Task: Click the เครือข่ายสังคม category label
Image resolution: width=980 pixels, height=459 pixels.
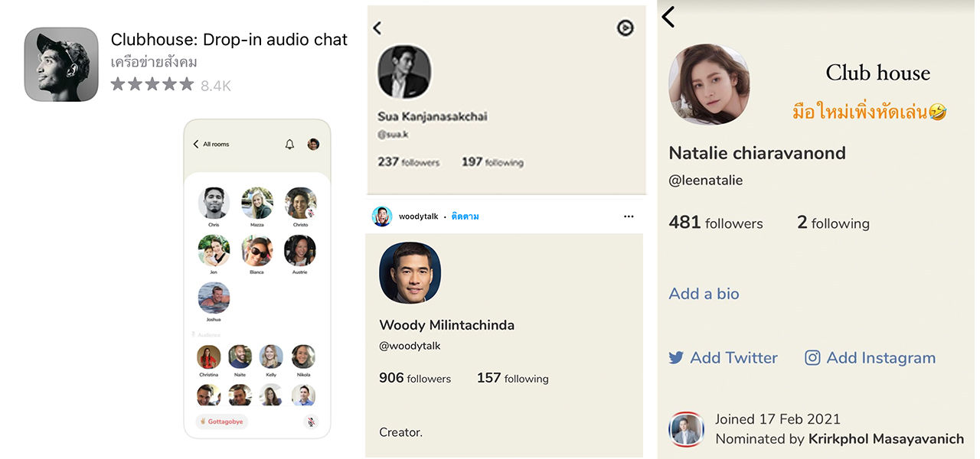Action: tap(154, 62)
